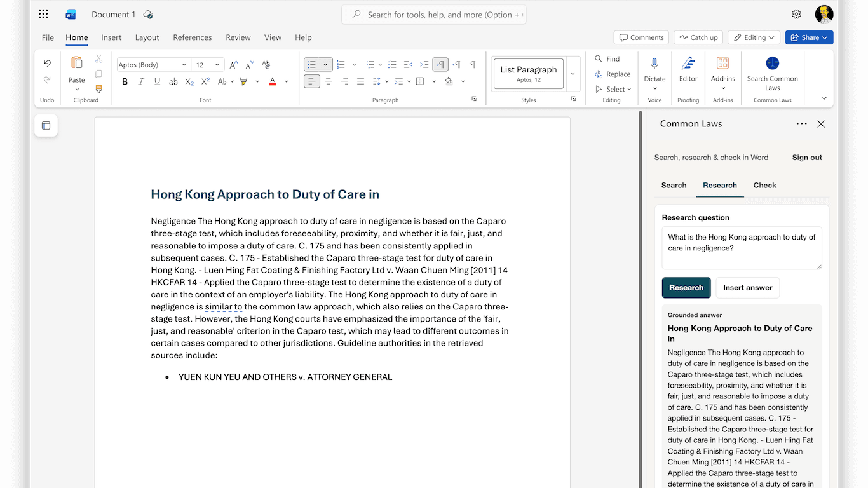This screenshot has width=868, height=488.
Task: Increase font size with grow icon
Action: (x=234, y=65)
